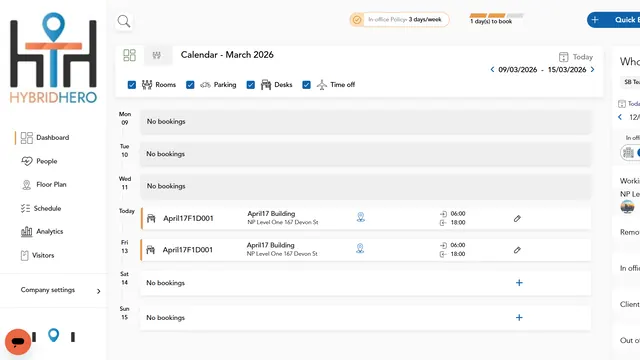Toggle the Desks filter checkbox
Screen dimensions: 640x360
251,85
